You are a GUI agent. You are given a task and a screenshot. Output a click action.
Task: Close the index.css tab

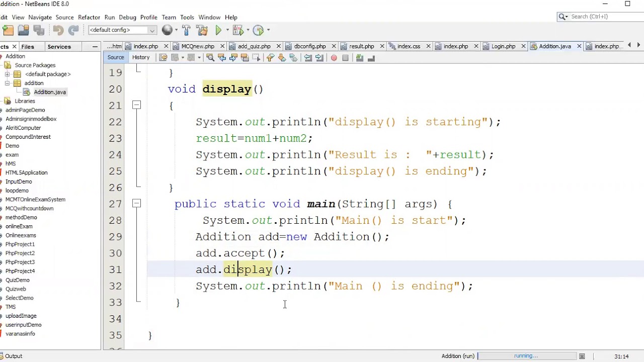(x=428, y=46)
